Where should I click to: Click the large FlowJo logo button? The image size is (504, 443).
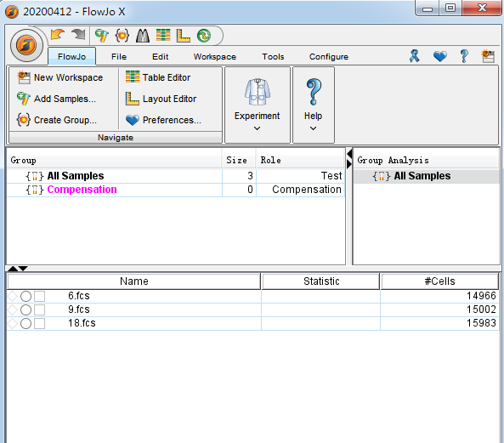pyautogui.click(x=26, y=45)
